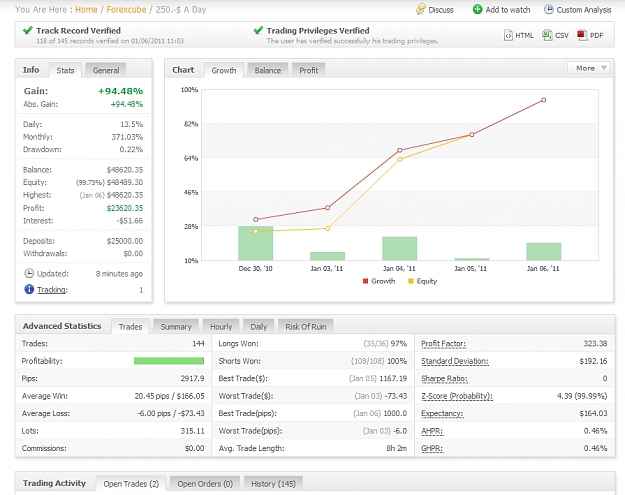The width and height of the screenshot is (625, 495).
Task: Click the Deposits value $25000.00
Action: click(x=125, y=241)
